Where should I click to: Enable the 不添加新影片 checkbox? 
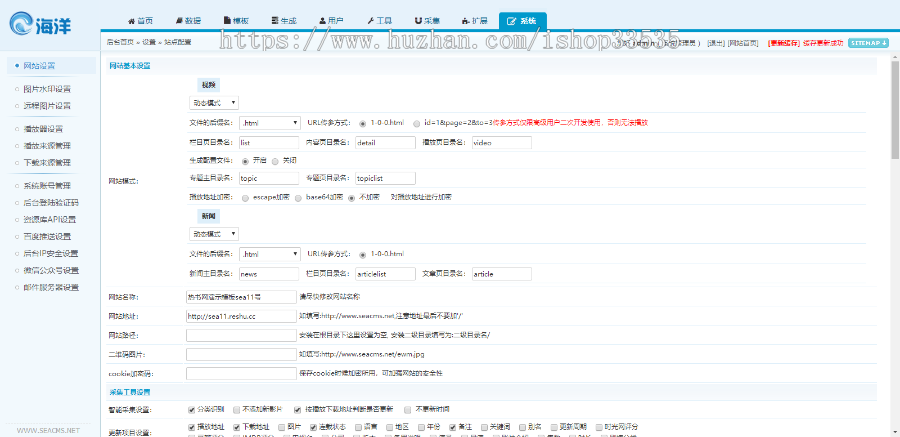236,410
